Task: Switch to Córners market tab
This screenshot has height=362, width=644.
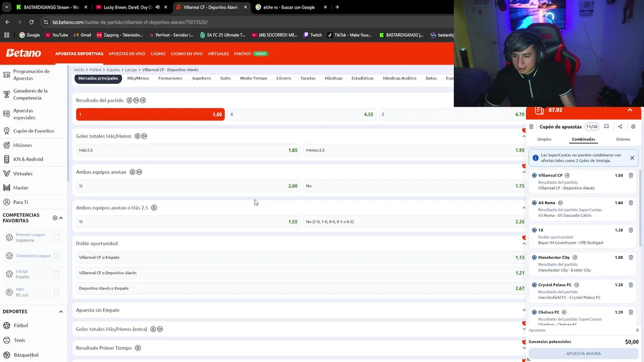Action: tap(284, 78)
